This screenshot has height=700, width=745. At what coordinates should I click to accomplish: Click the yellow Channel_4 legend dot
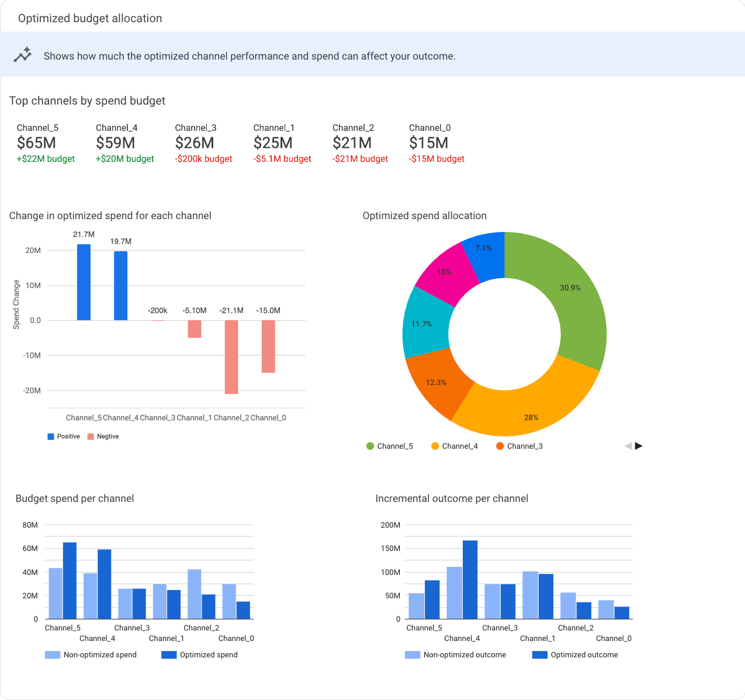click(435, 446)
